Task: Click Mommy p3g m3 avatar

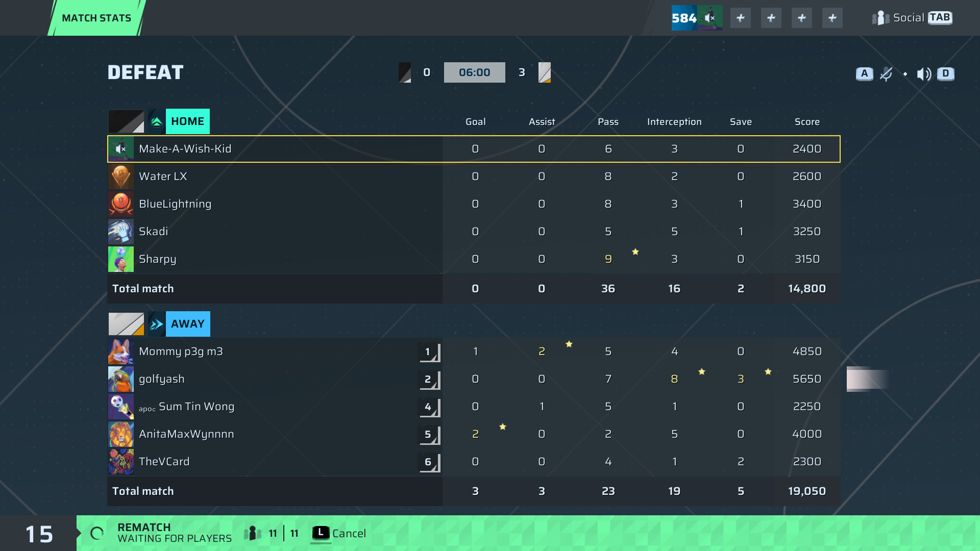Action: point(121,352)
